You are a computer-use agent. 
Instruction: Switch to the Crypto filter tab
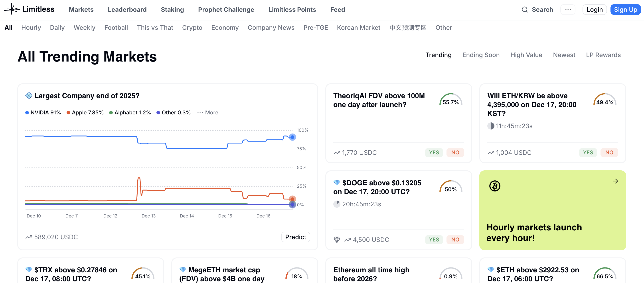click(192, 28)
